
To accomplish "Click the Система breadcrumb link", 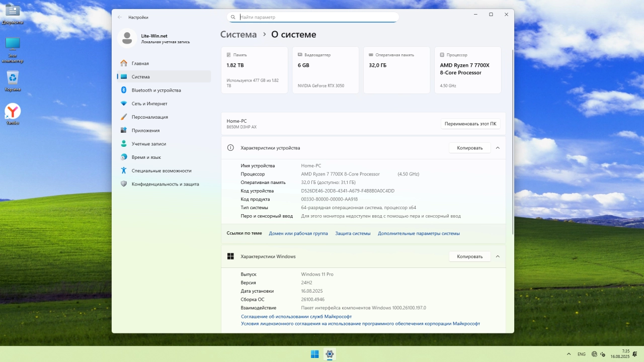I will tap(238, 35).
